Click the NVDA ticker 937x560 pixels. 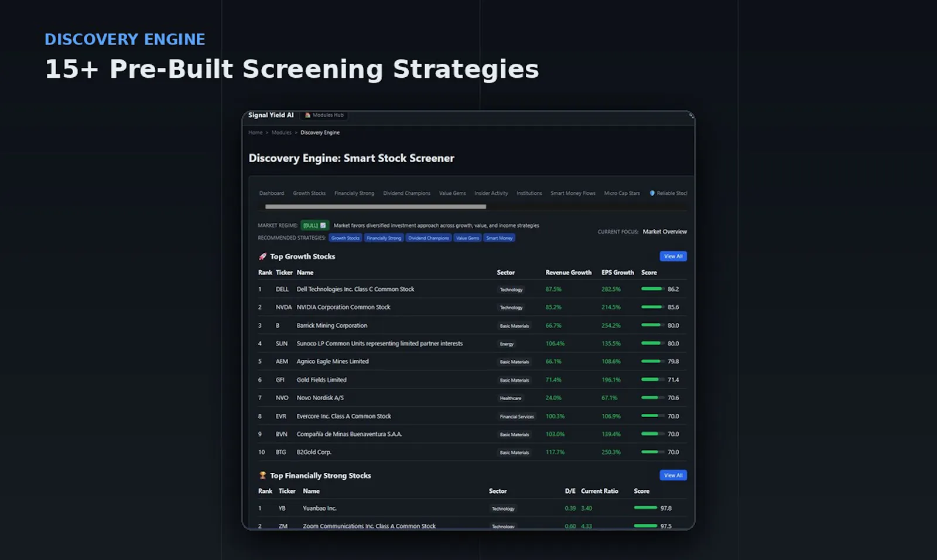point(283,307)
